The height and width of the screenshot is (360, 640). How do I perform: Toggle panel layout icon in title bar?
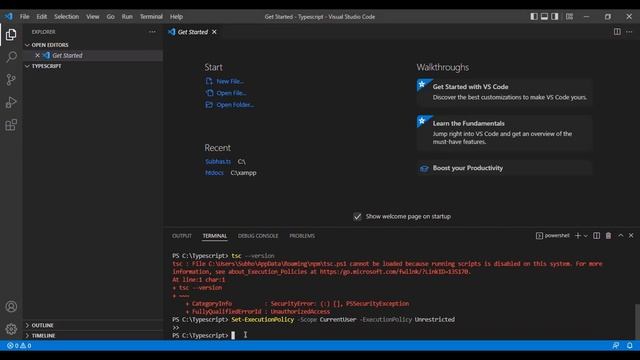(x=544, y=17)
